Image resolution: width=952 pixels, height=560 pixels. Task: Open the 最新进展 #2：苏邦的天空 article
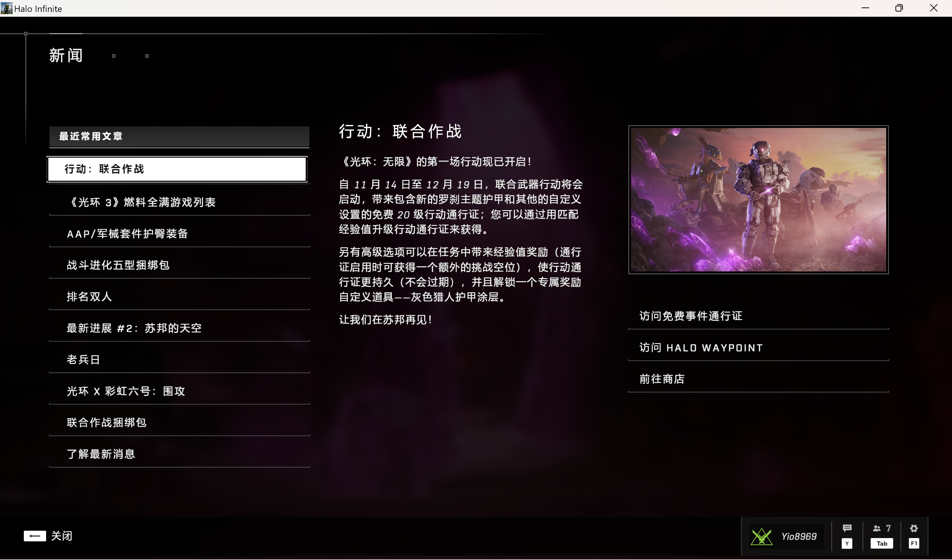180,328
